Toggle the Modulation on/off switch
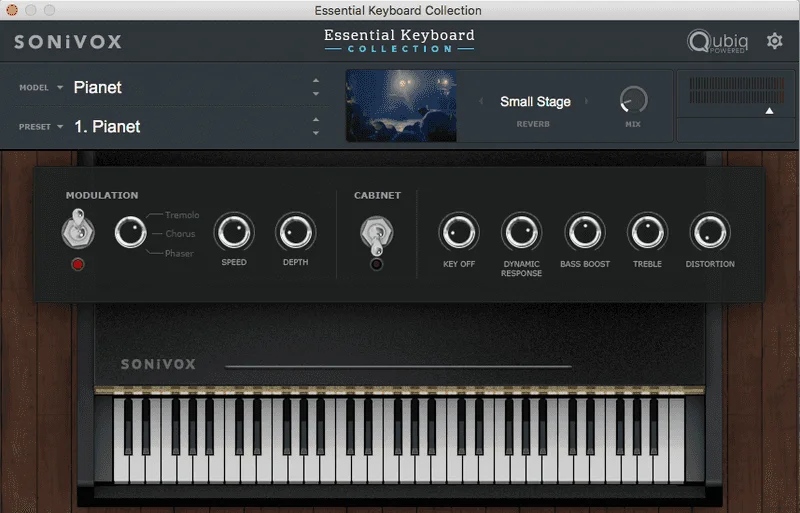800x513 pixels. 78,229
